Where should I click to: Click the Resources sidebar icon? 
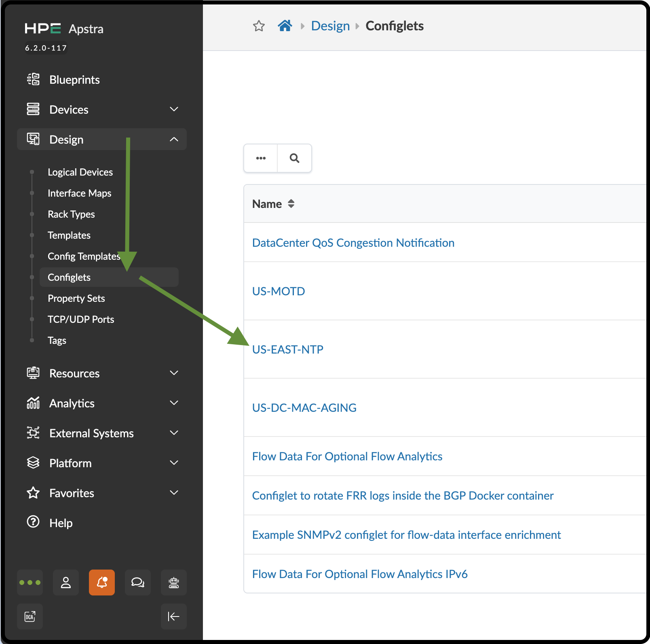coord(33,373)
